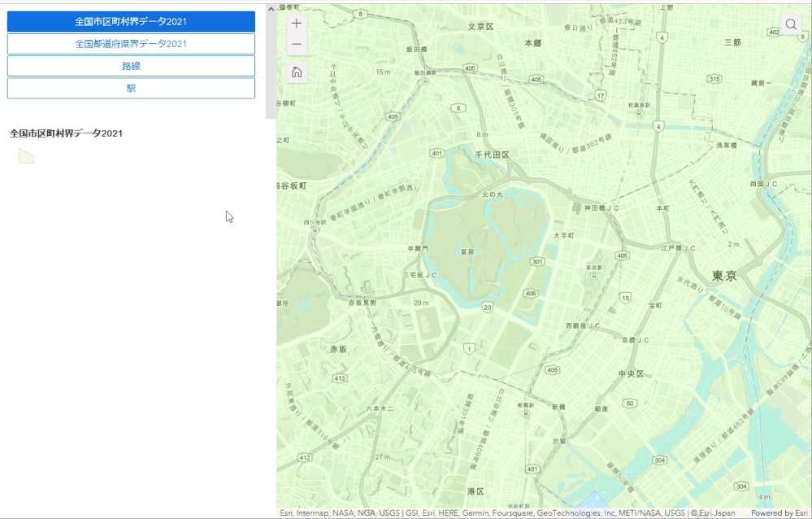Image resolution: width=812 pixels, height=519 pixels.
Task: Click the 千代田区 label on the map
Action: [x=492, y=155]
